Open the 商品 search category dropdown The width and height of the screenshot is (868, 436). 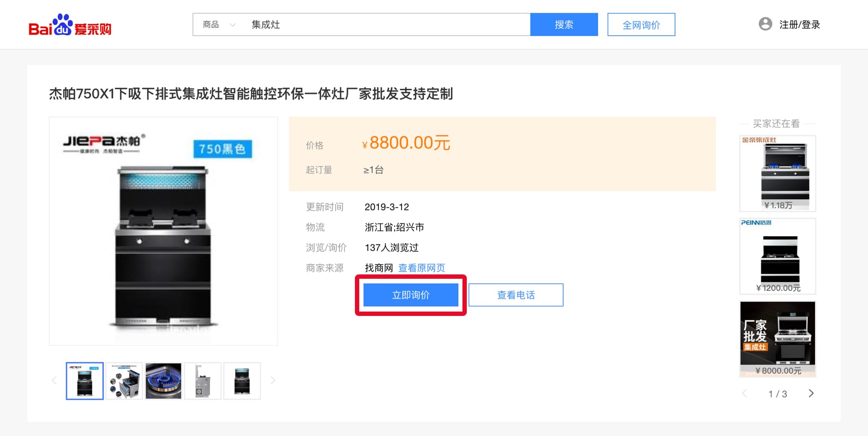(218, 25)
